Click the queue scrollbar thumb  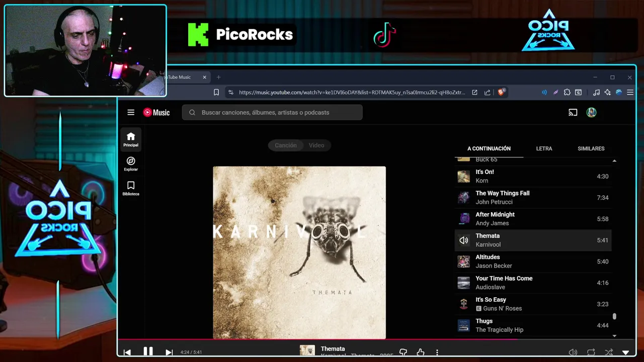click(614, 317)
